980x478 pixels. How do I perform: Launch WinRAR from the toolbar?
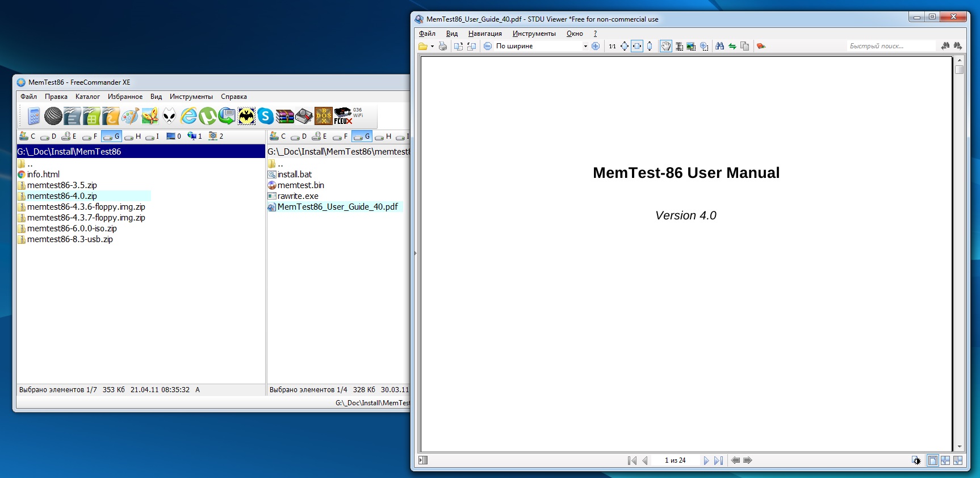click(x=284, y=116)
